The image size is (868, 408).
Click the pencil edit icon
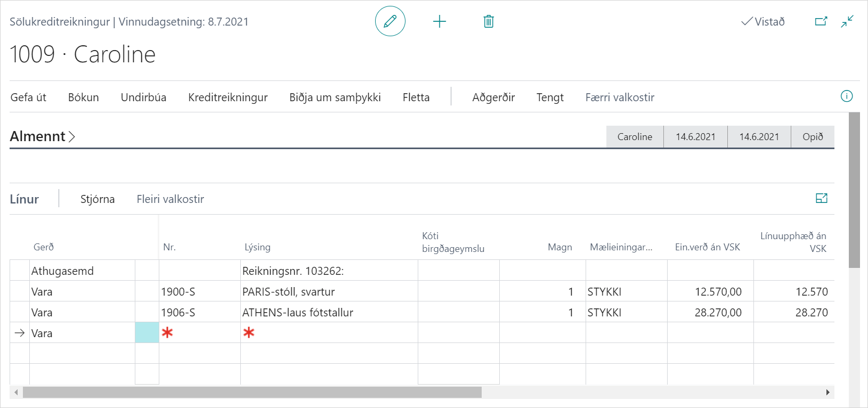pyautogui.click(x=390, y=21)
